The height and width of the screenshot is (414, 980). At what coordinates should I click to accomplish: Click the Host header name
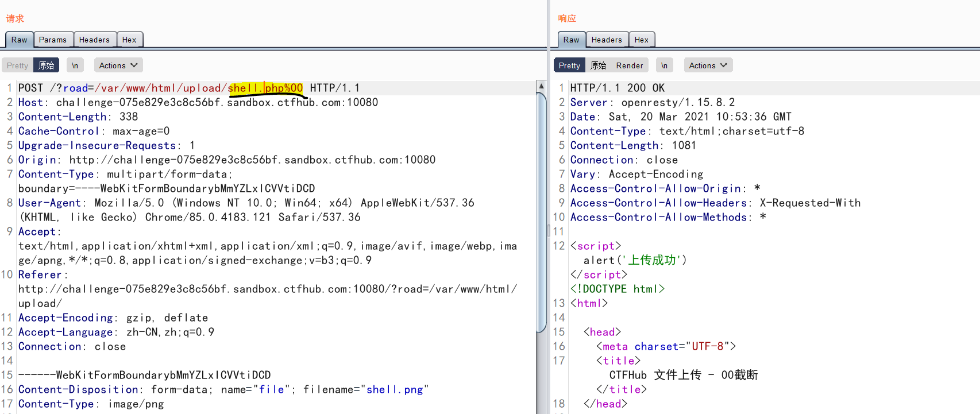tap(30, 102)
